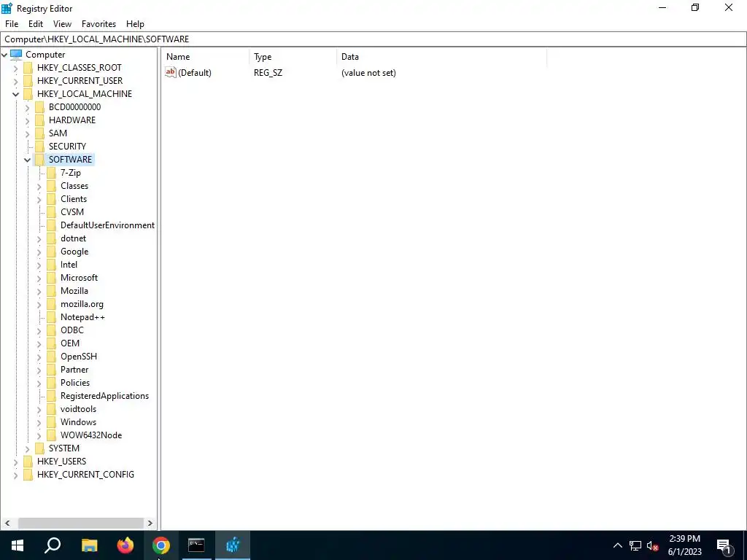Select the Policies key
This screenshot has height=560, width=747.
point(75,382)
